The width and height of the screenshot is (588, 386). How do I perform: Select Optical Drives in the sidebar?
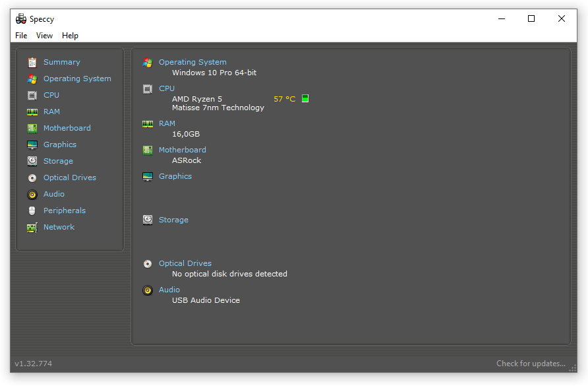click(70, 177)
